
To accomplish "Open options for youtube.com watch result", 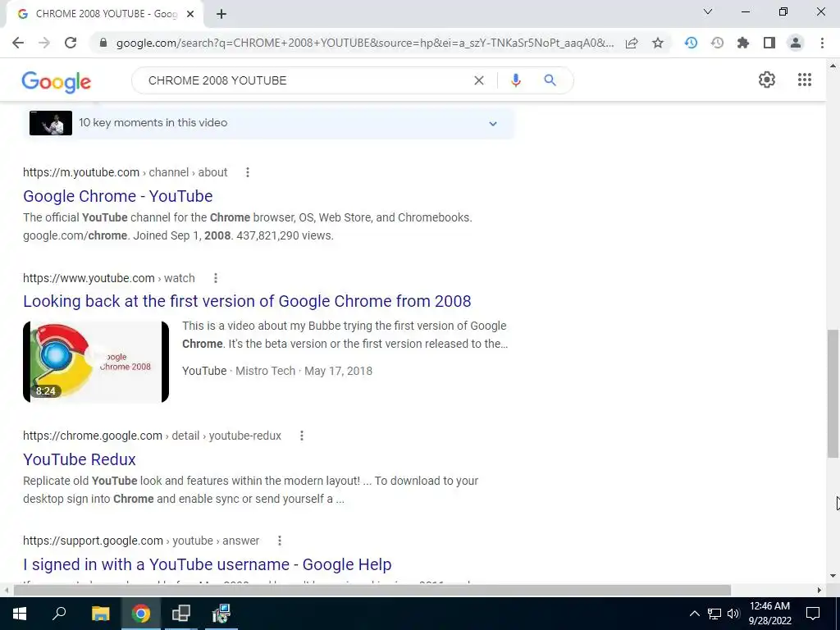I will pyautogui.click(x=216, y=278).
